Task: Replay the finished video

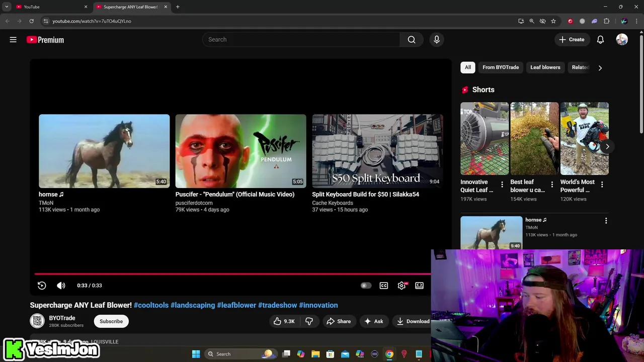Action: tap(42, 286)
